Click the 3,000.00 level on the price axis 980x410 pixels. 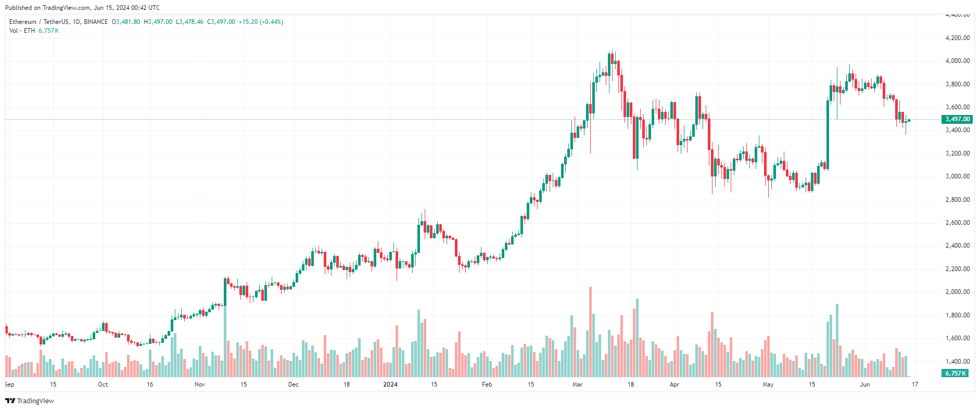pyautogui.click(x=958, y=176)
